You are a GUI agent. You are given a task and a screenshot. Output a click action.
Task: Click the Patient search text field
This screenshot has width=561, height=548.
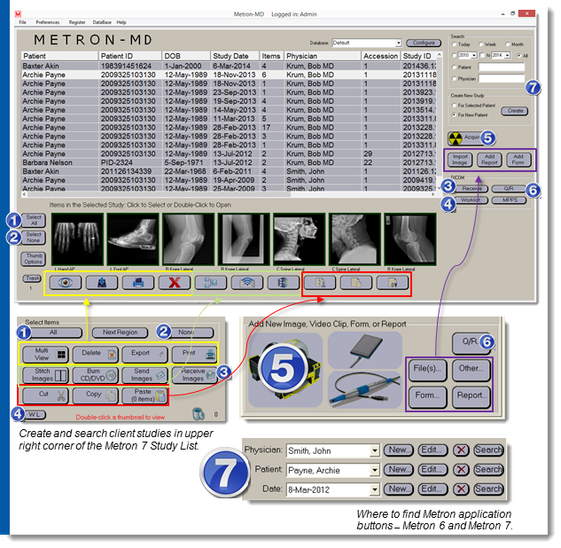coord(502,67)
